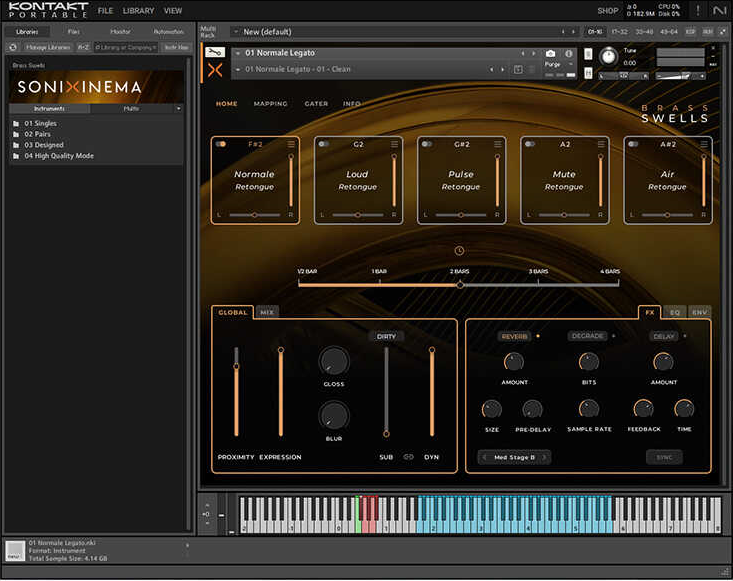Click the exclamation warning icon
Image resolution: width=733 pixels, height=581 pixels.
pyautogui.click(x=698, y=10)
